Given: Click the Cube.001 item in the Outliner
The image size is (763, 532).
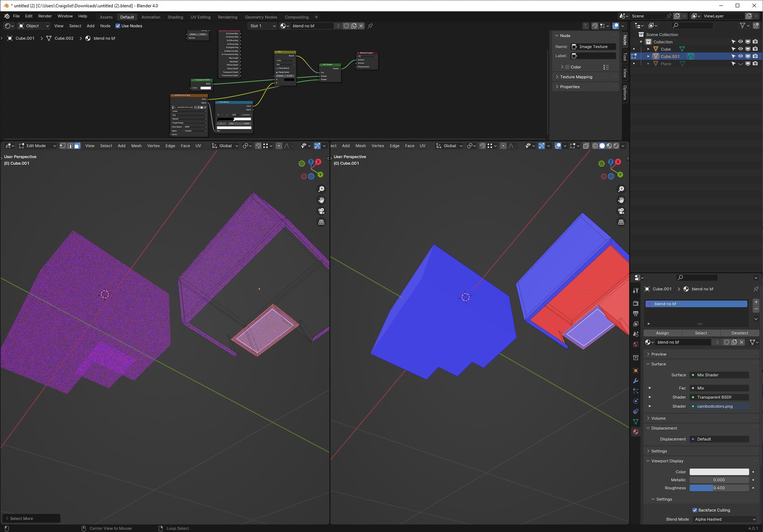Looking at the screenshot, I should tap(670, 56).
